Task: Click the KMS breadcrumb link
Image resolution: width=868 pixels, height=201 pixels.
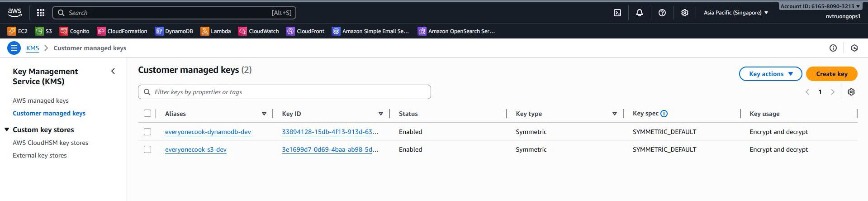Action: 33,48
